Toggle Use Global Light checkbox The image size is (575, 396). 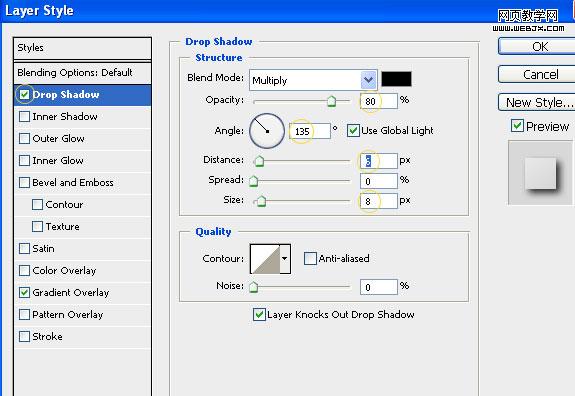point(353,131)
